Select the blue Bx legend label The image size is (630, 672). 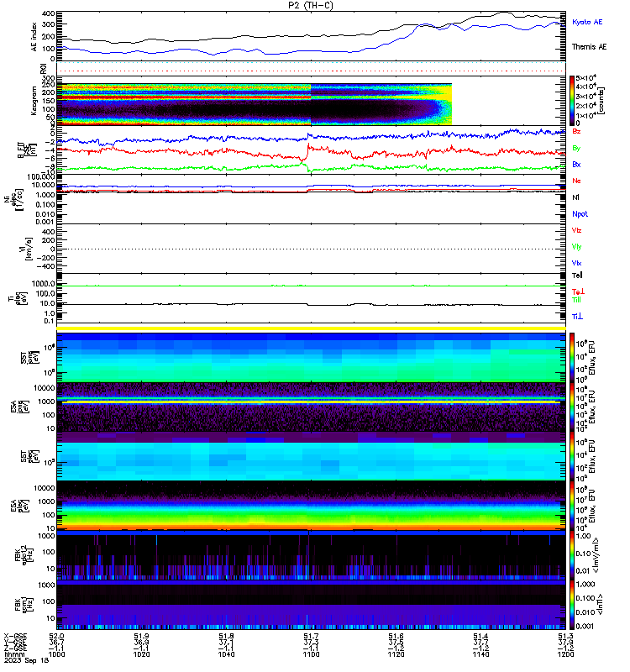click(x=576, y=165)
